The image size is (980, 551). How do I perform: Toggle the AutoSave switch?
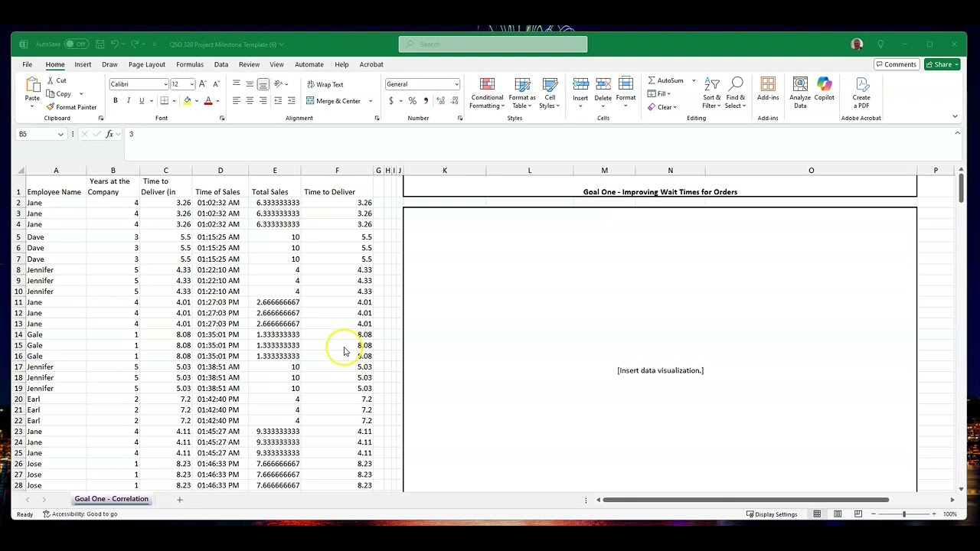click(x=76, y=44)
